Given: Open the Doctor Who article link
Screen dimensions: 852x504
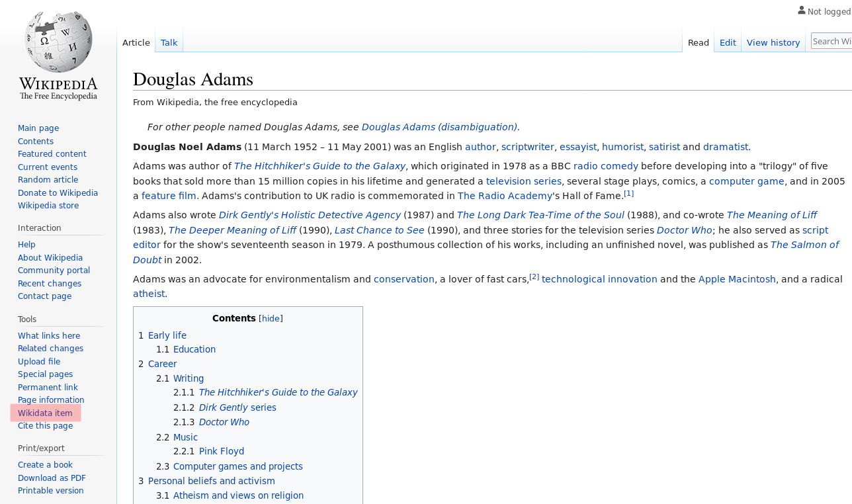Looking at the screenshot, I should [683, 229].
